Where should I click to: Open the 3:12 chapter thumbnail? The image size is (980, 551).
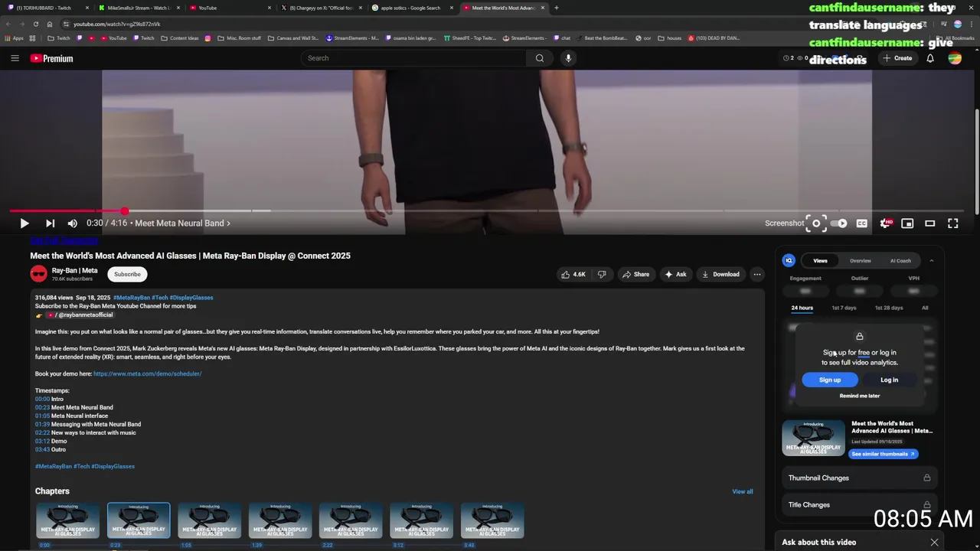[x=421, y=520]
